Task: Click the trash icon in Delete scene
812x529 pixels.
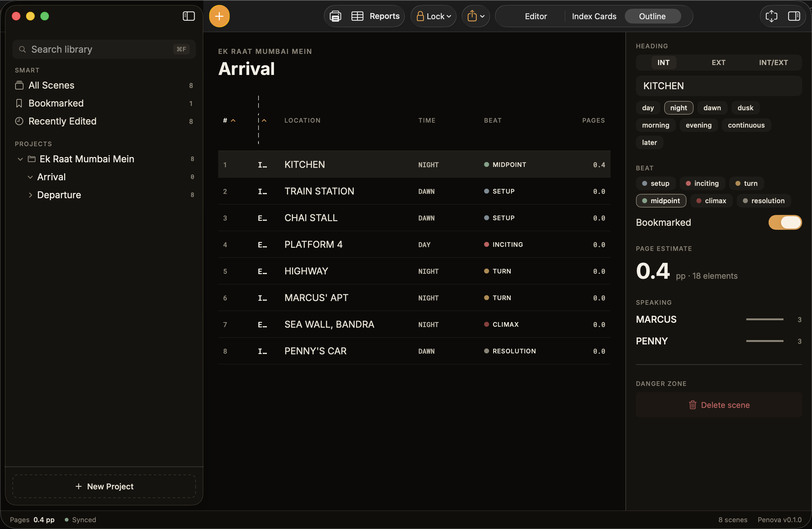Action: pyautogui.click(x=692, y=404)
